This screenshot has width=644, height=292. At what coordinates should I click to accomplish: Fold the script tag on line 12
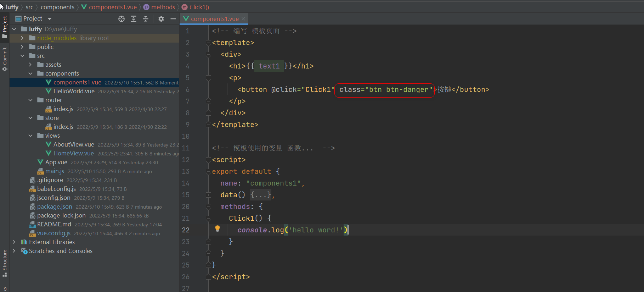coord(208,160)
